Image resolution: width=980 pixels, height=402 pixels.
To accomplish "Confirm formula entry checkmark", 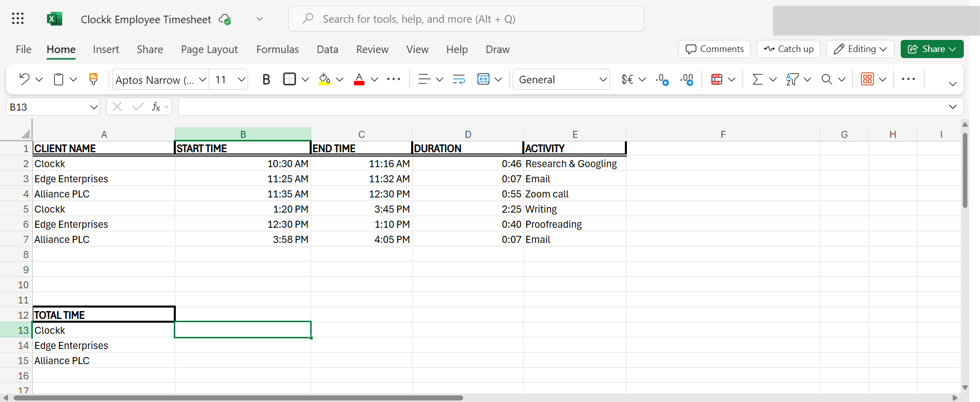I will tap(138, 107).
